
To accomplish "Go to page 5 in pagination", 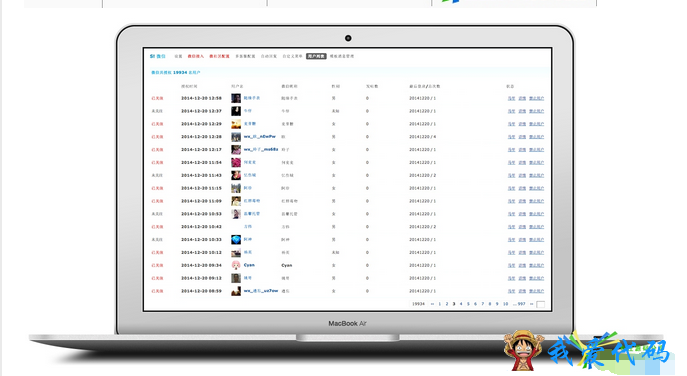I will click(x=468, y=304).
